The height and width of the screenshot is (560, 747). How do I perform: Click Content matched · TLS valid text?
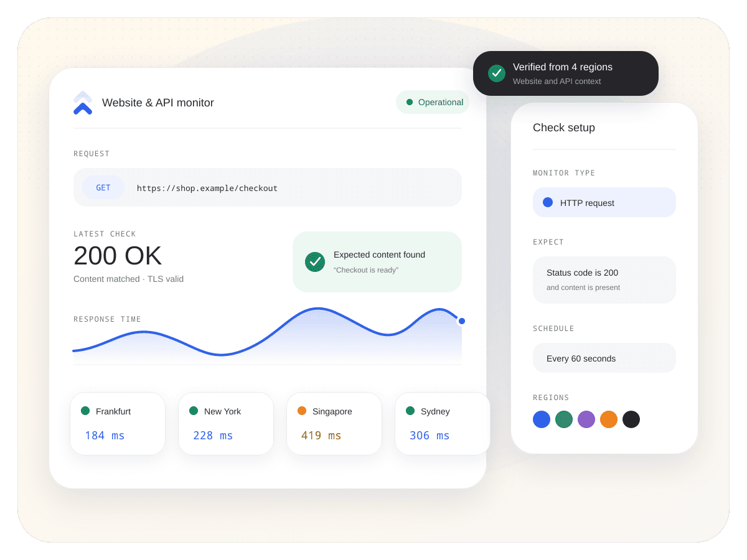[x=128, y=279]
